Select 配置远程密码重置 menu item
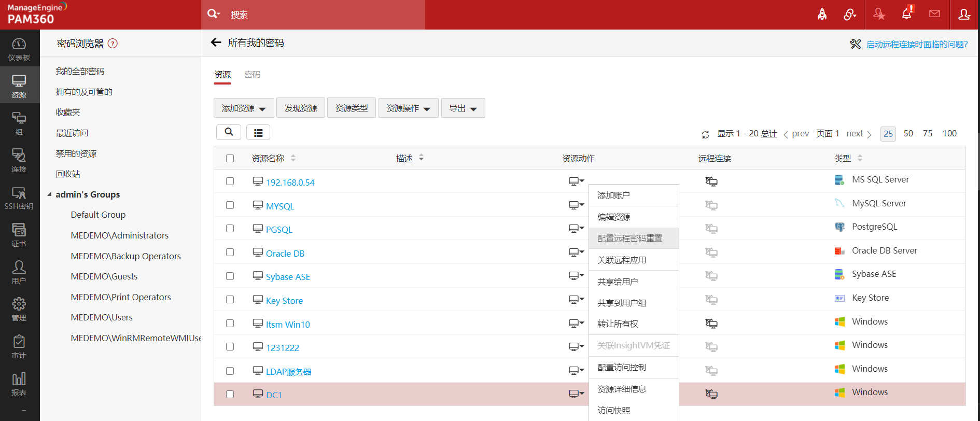 pos(634,238)
